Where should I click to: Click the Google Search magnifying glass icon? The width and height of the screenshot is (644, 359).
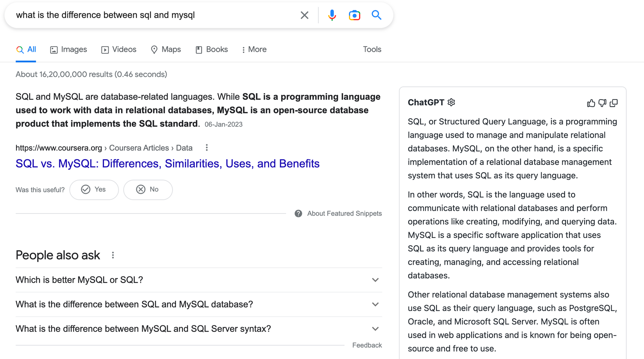coord(376,14)
